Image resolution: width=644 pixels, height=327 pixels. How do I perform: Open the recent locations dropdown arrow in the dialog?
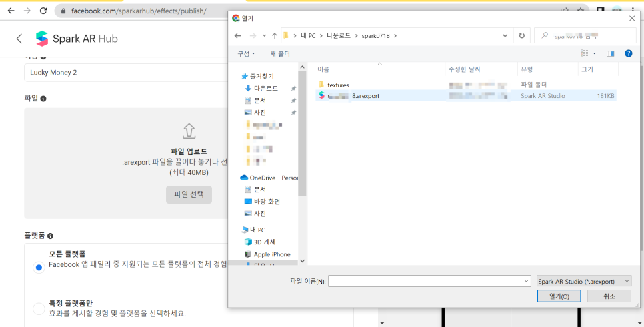click(264, 36)
